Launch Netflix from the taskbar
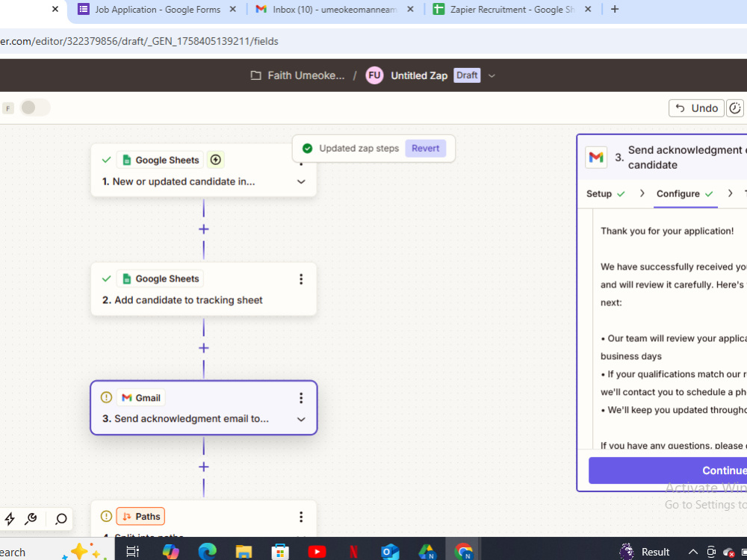Viewport: 747px width, 560px height. (353, 552)
